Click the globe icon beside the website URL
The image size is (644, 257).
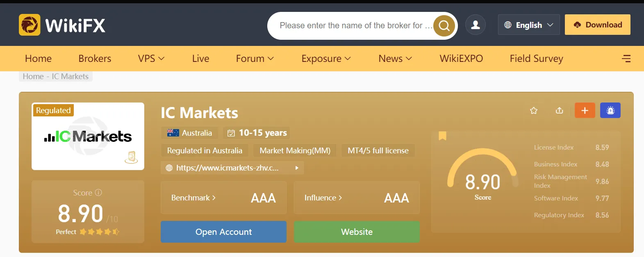(x=169, y=168)
